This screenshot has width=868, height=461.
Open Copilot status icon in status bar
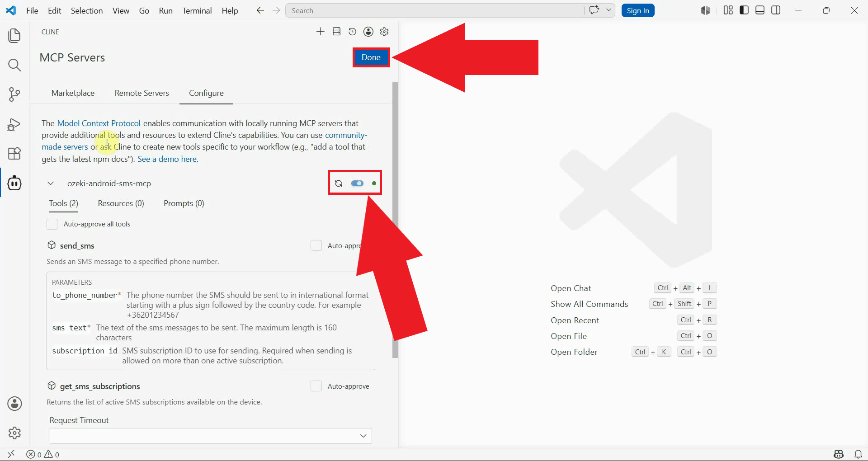pyautogui.click(x=839, y=454)
